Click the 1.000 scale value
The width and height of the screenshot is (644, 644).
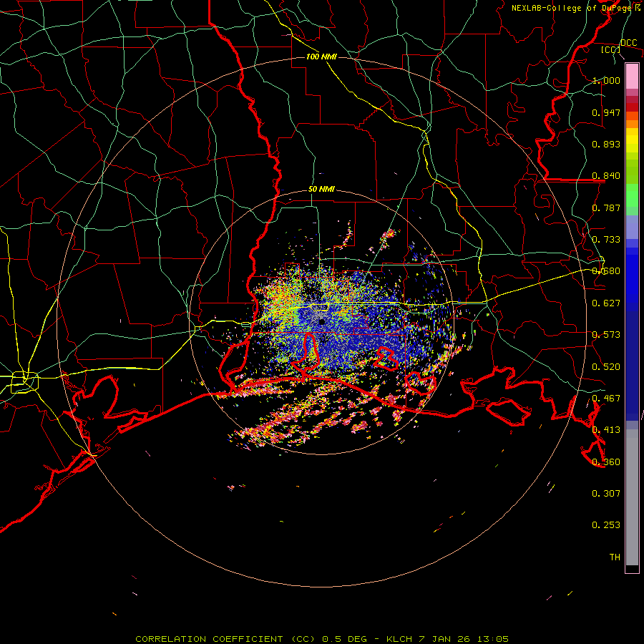(x=606, y=80)
